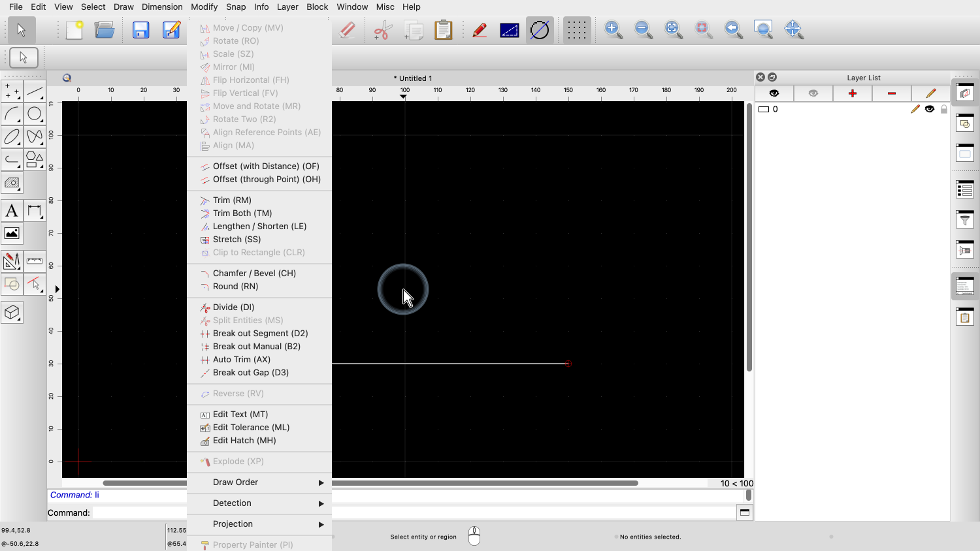This screenshot has height=551, width=980.
Task: Choose Trim (RM) from Modify menu
Action: [232, 200]
